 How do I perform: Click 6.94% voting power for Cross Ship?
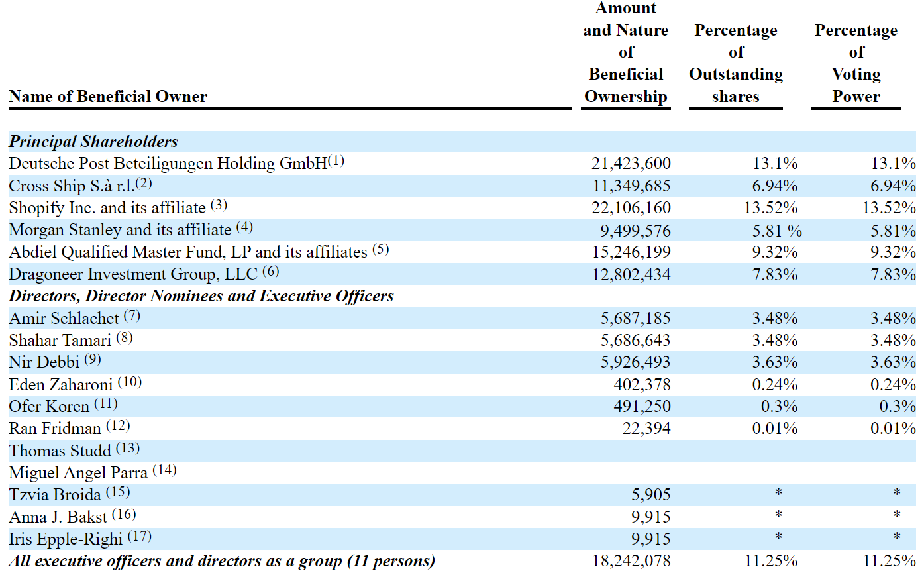pyautogui.click(x=894, y=186)
